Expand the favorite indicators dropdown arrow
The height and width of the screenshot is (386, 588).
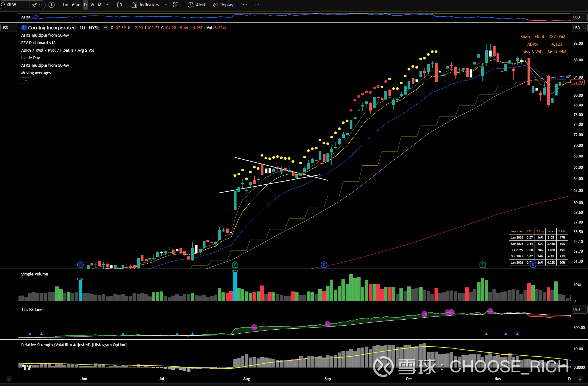(x=166, y=5)
